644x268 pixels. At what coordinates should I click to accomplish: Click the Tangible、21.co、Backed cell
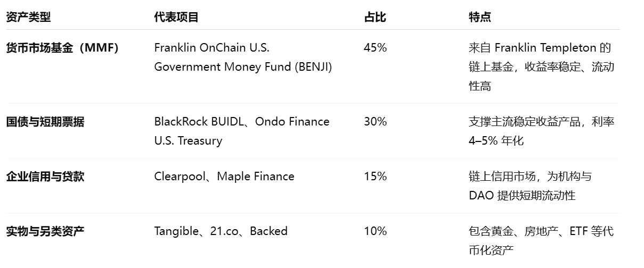221,231
